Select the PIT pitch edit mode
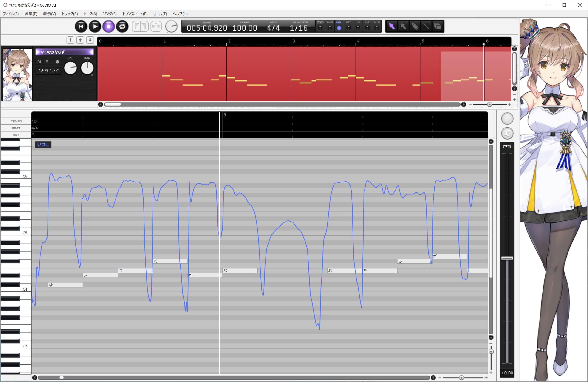 point(348,26)
